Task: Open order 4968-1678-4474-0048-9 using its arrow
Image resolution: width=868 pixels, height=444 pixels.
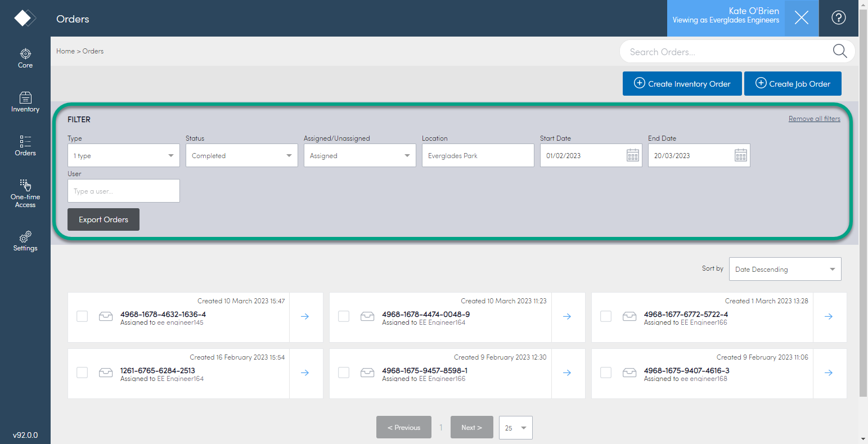Action: coord(567,317)
